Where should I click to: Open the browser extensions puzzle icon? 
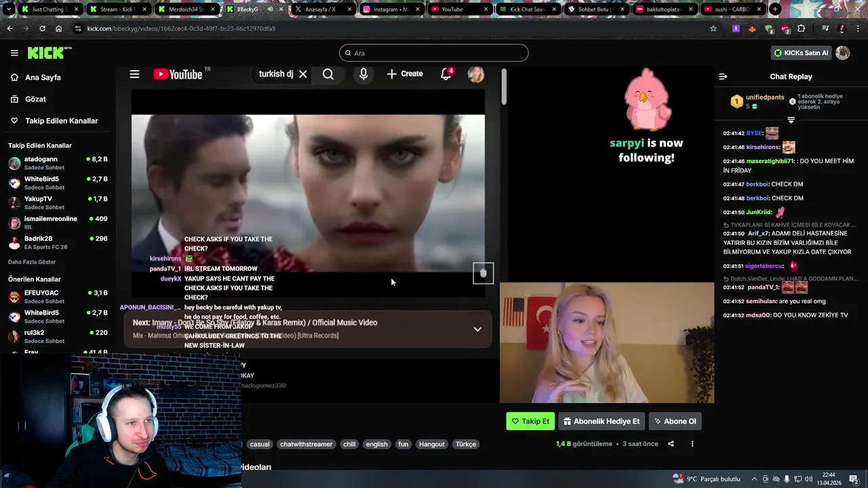[x=802, y=28]
